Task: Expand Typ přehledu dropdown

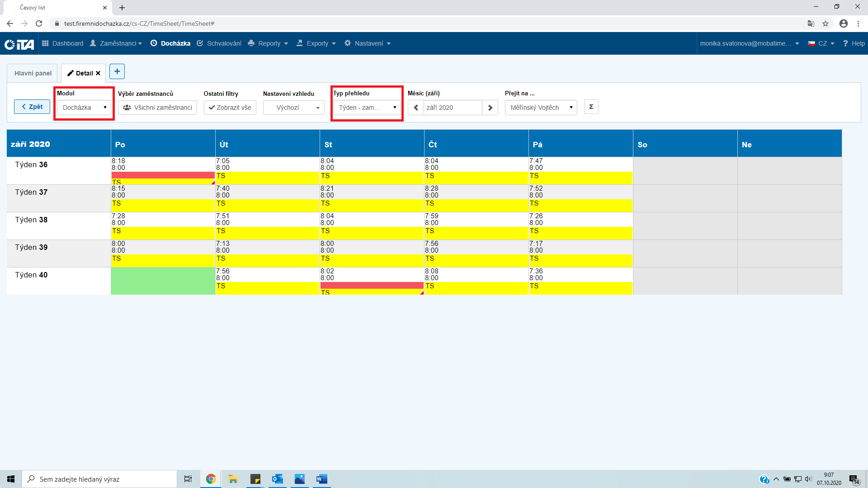Action: (367, 108)
